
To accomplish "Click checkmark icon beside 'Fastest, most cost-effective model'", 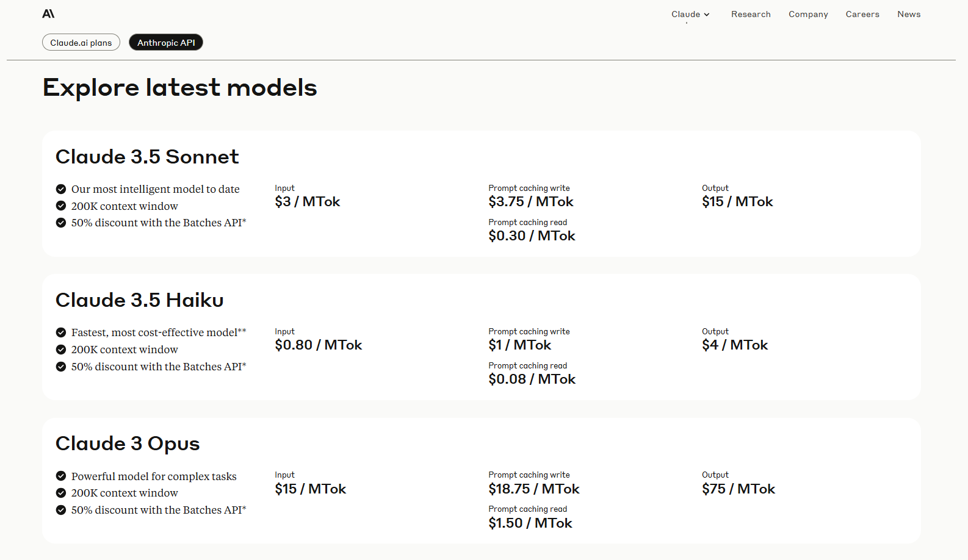I will click(x=61, y=332).
